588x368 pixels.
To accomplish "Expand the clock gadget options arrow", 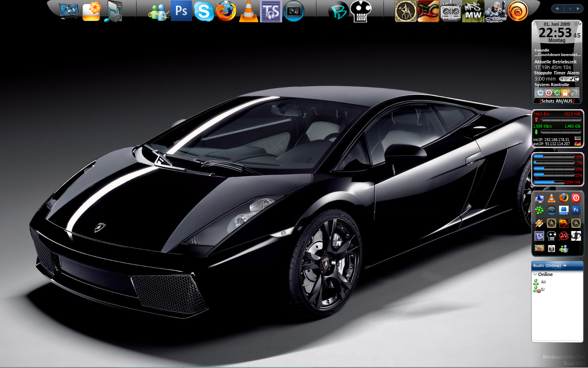I will click(x=579, y=24).
